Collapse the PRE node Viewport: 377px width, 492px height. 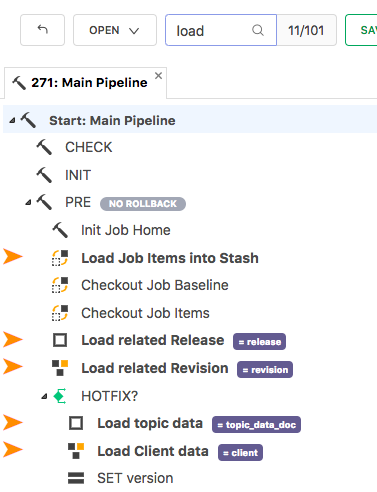(x=28, y=203)
